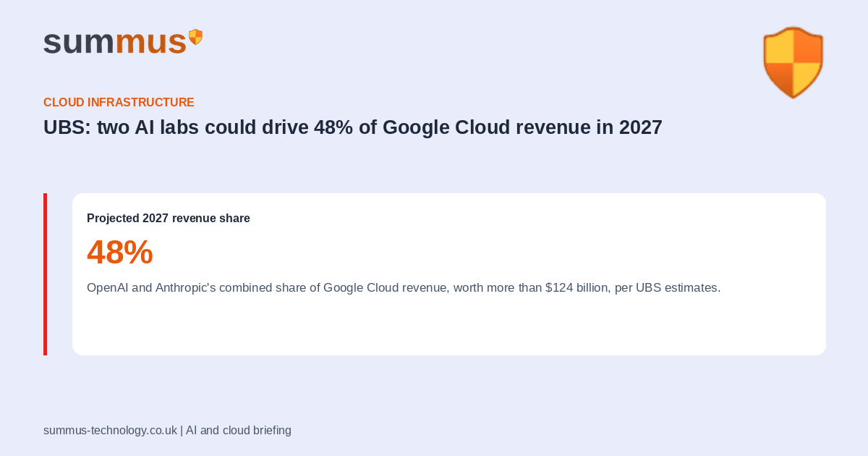Click the headline about UBS and Google Cloud
The height and width of the screenshot is (456, 868).
point(353,127)
